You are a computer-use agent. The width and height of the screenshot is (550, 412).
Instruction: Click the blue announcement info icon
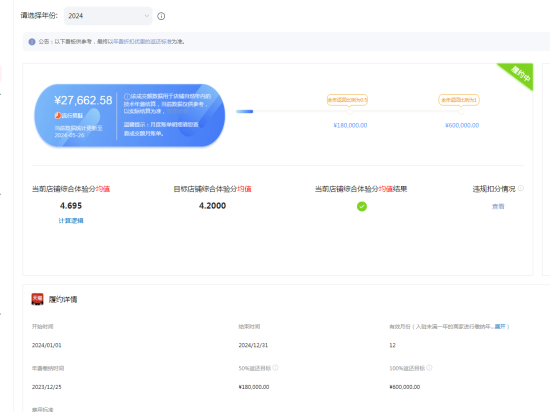coord(32,42)
